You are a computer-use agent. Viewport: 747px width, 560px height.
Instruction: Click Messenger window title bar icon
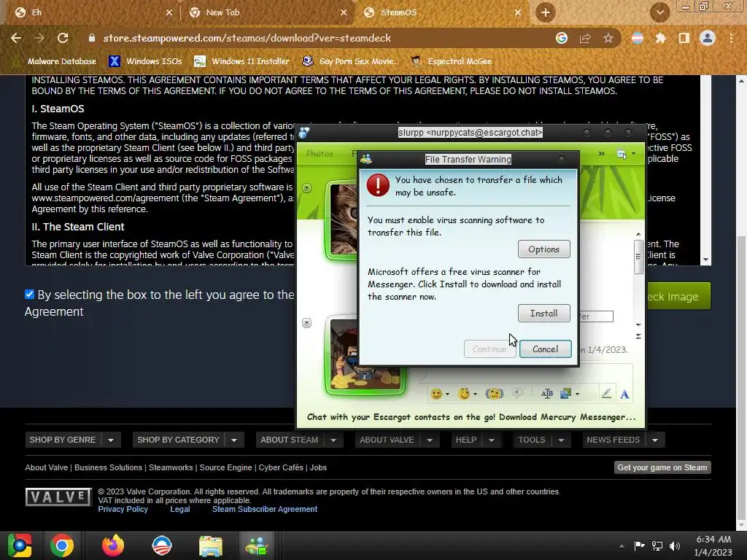(x=304, y=133)
